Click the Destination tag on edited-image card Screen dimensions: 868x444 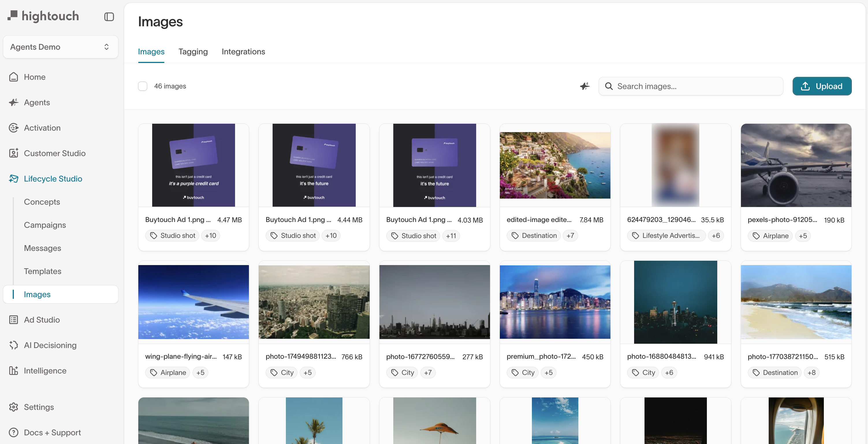point(533,236)
